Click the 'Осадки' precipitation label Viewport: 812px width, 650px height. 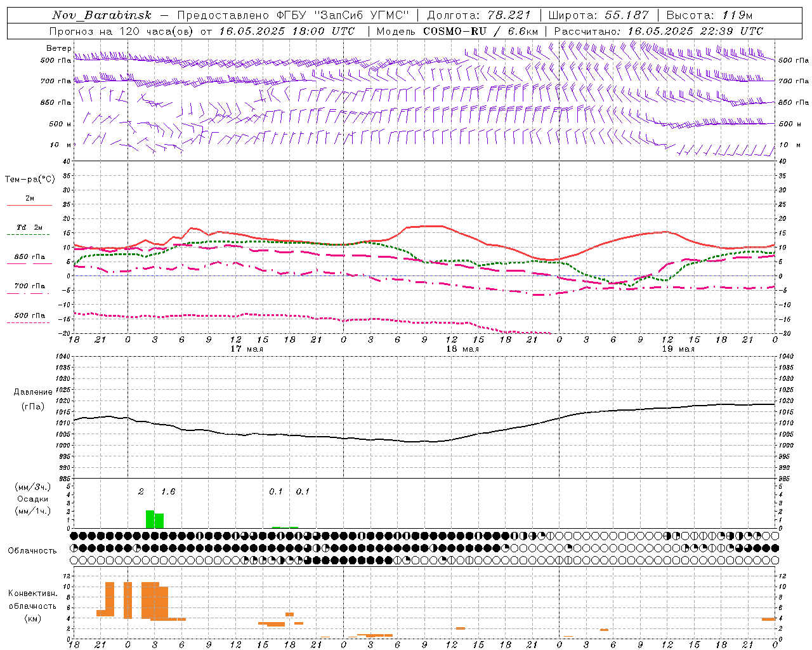point(32,499)
